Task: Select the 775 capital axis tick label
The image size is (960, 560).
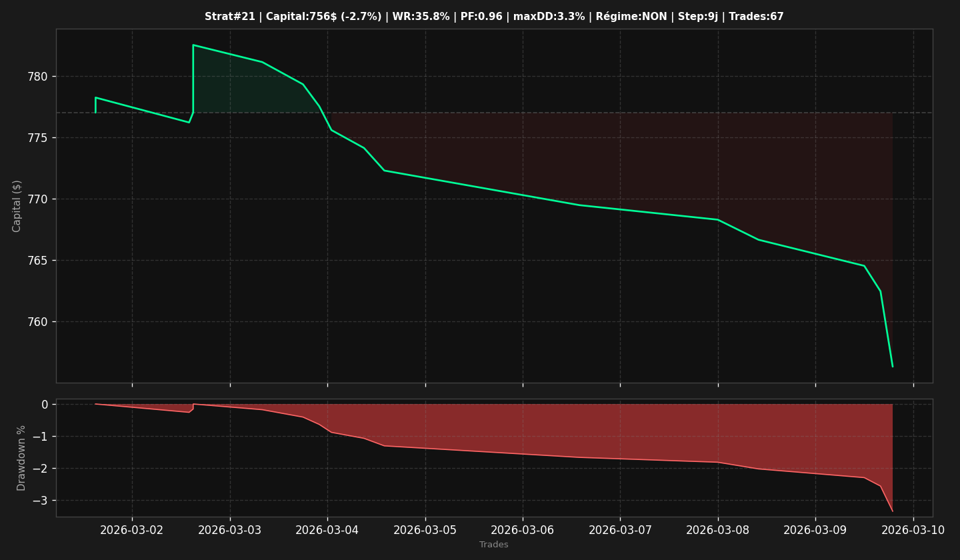Action: (38, 138)
